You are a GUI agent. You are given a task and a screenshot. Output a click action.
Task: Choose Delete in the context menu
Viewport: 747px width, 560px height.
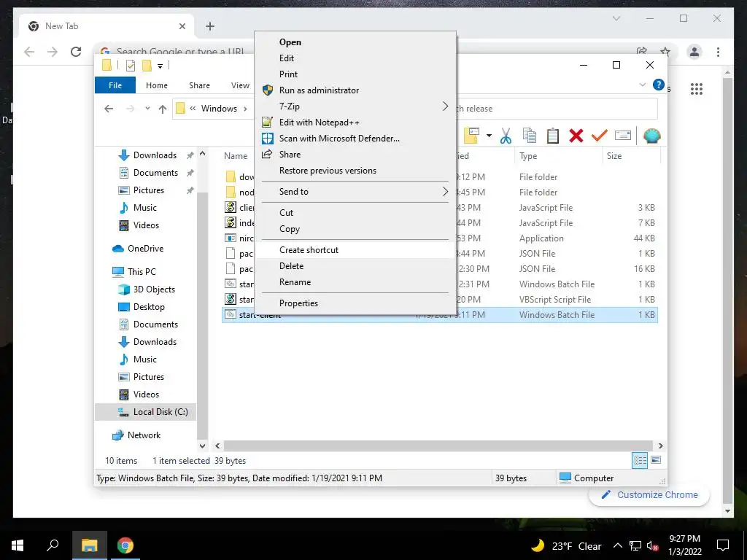[356, 266]
